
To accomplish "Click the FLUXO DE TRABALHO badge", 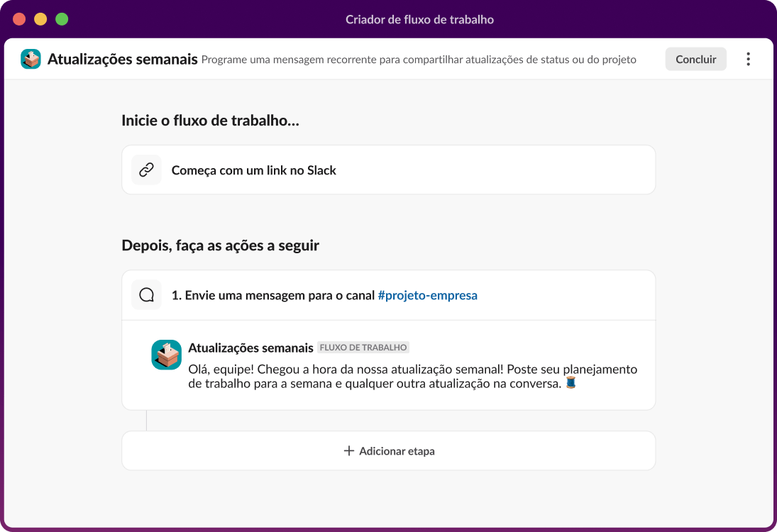I will pyautogui.click(x=363, y=348).
